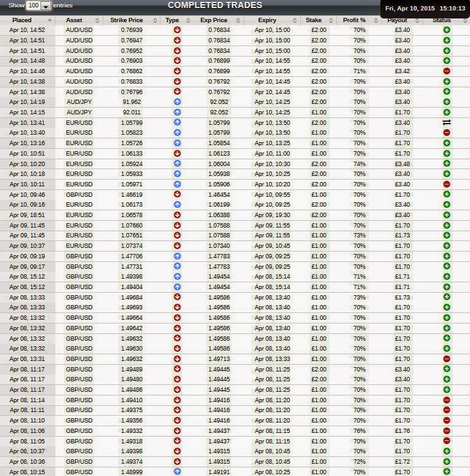
Task: Click the profit value 76%
Action: pos(359,430)
